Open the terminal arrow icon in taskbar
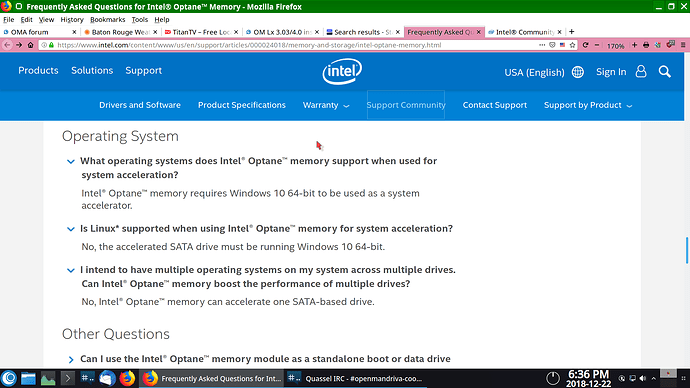The height and width of the screenshot is (388, 690). [x=67, y=378]
